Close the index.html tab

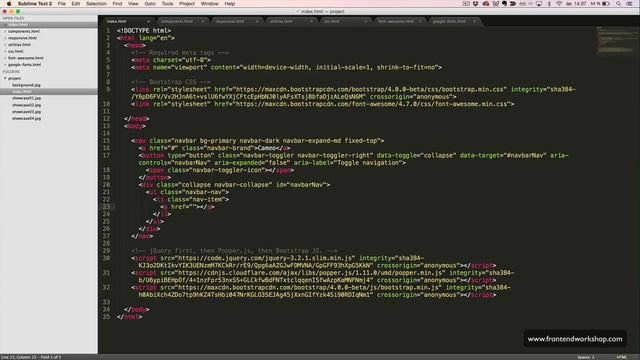click(148, 21)
